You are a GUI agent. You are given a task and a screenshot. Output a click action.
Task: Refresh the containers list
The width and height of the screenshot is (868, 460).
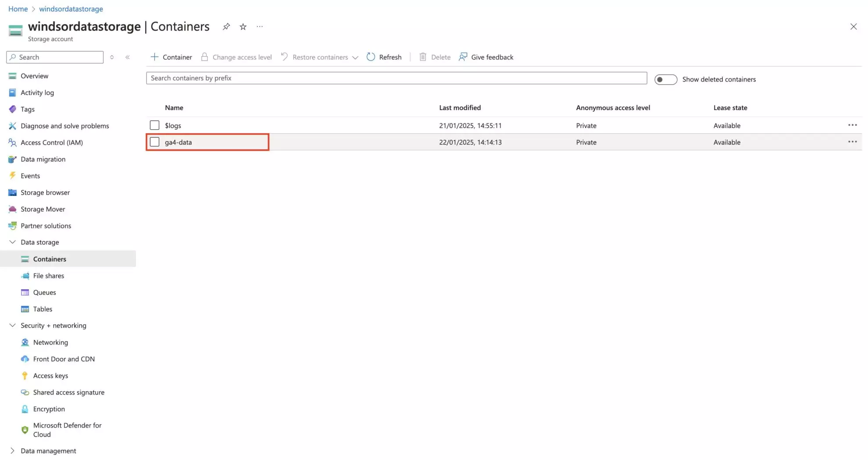[x=384, y=57]
